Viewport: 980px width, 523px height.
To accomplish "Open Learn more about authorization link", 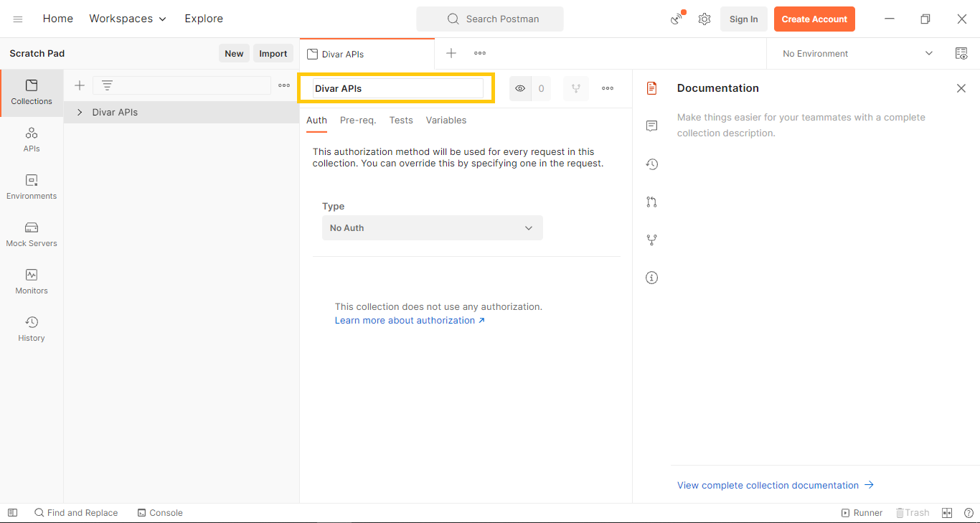I will click(410, 321).
